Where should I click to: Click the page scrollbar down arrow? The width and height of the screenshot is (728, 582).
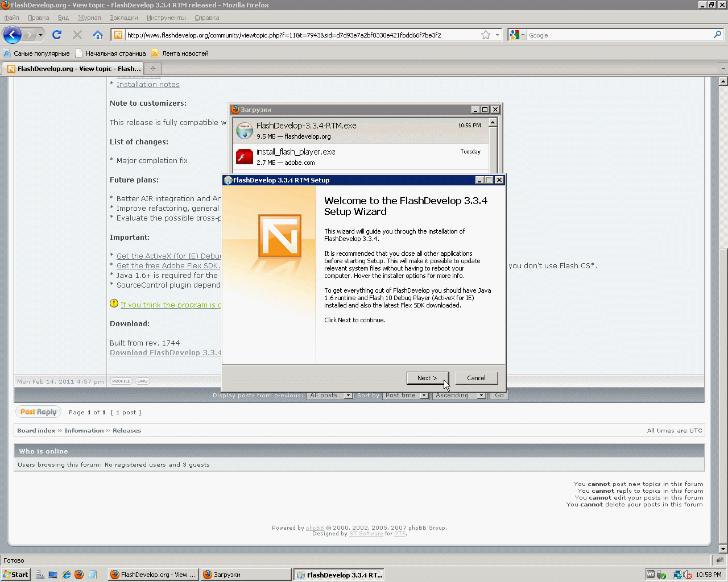[723, 549]
